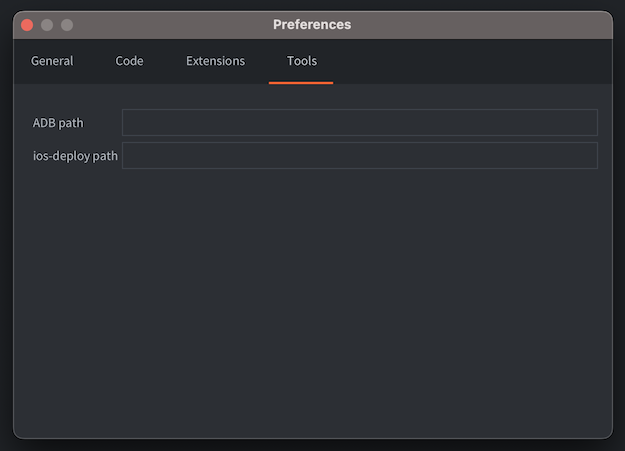Click the gray minimize window button
This screenshot has height=451, width=625.
(x=47, y=25)
